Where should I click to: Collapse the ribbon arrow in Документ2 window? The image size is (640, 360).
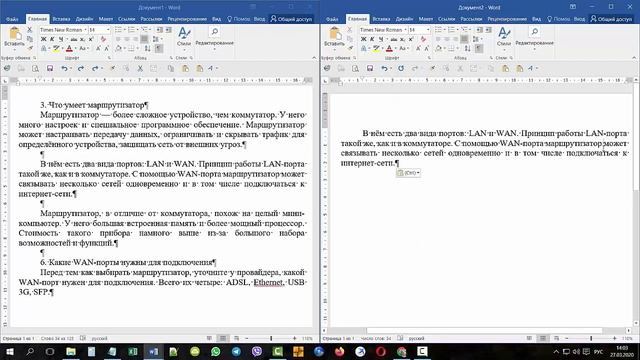[634, 58]
